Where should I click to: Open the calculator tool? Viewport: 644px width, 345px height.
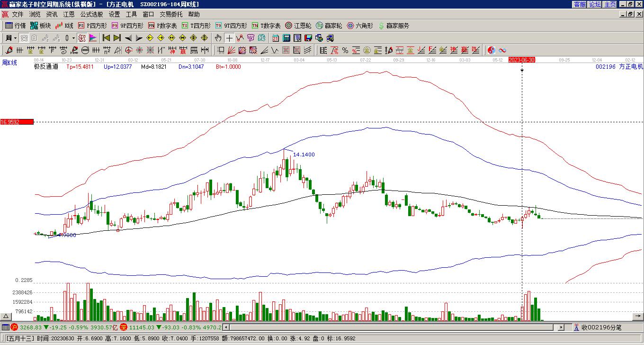click(x=286, y=38)
